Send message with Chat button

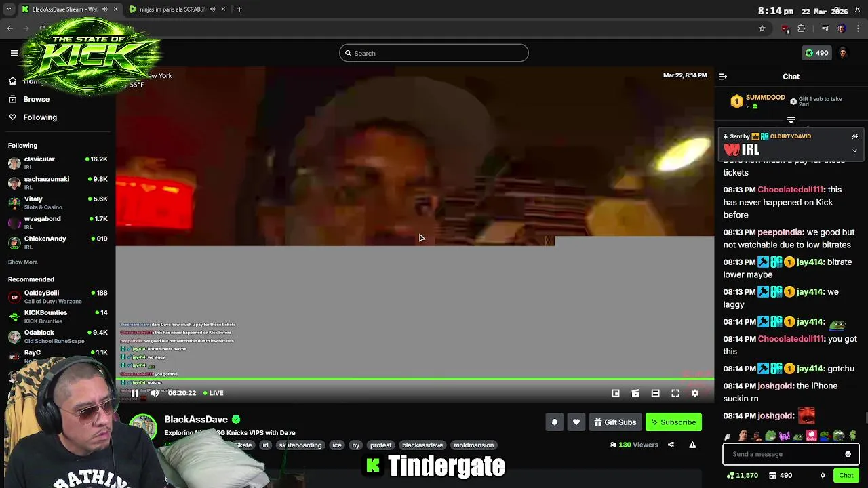point(846,476)
